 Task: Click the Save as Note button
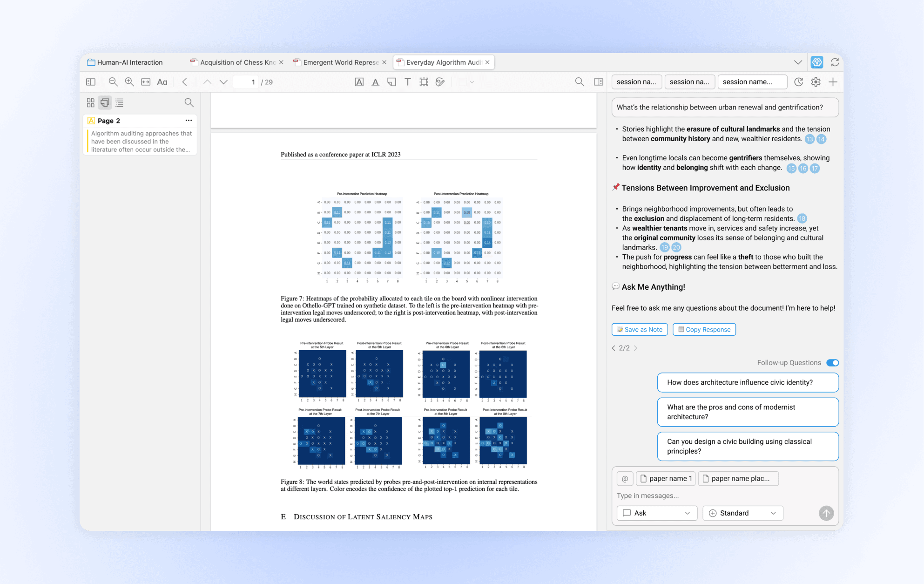pos(640,329)
